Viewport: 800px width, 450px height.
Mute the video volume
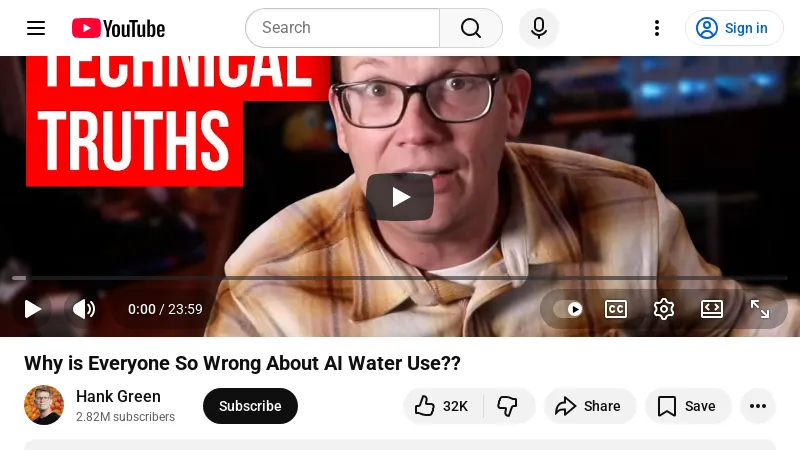[84, 309]
